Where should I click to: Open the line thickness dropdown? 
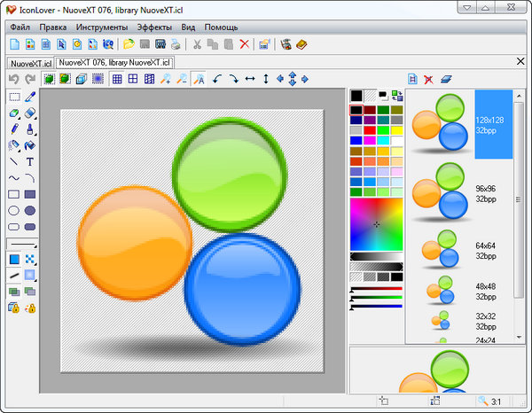[x=22, y=243]
